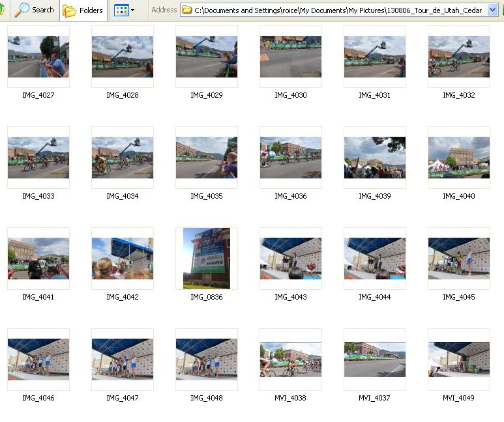Toggle the Folders pane button
The height and width of the screenshot is (422, 504).
83,10
